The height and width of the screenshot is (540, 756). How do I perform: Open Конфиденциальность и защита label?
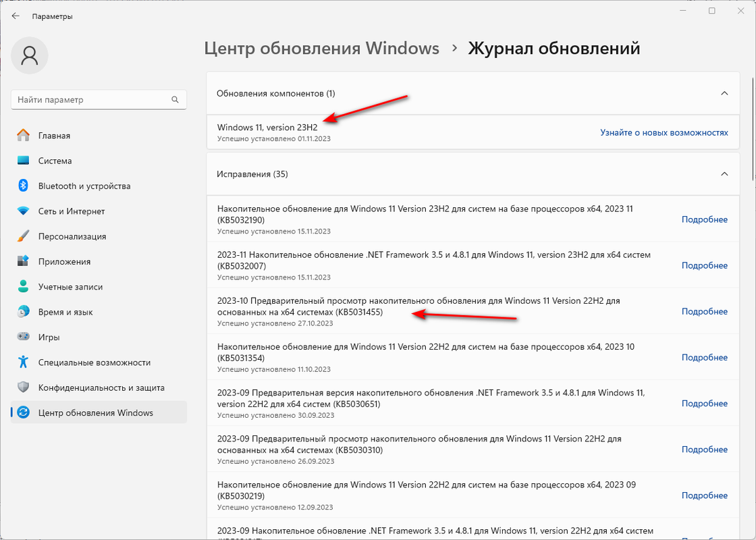click(x=101, y=387)
